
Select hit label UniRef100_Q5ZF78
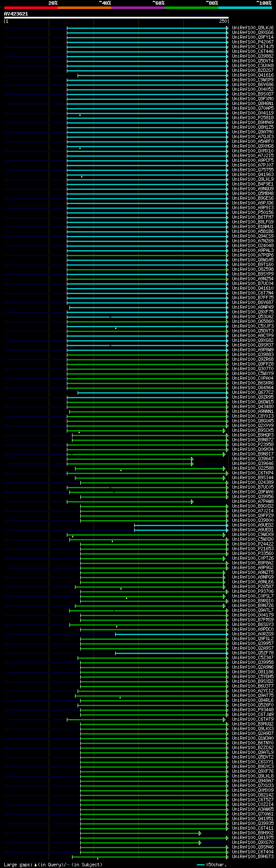point(253,653)
